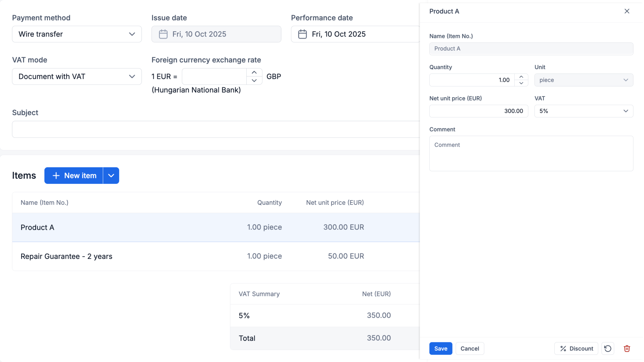
Task: Click into the Subject text field
Action: click(x=215, y=129)
